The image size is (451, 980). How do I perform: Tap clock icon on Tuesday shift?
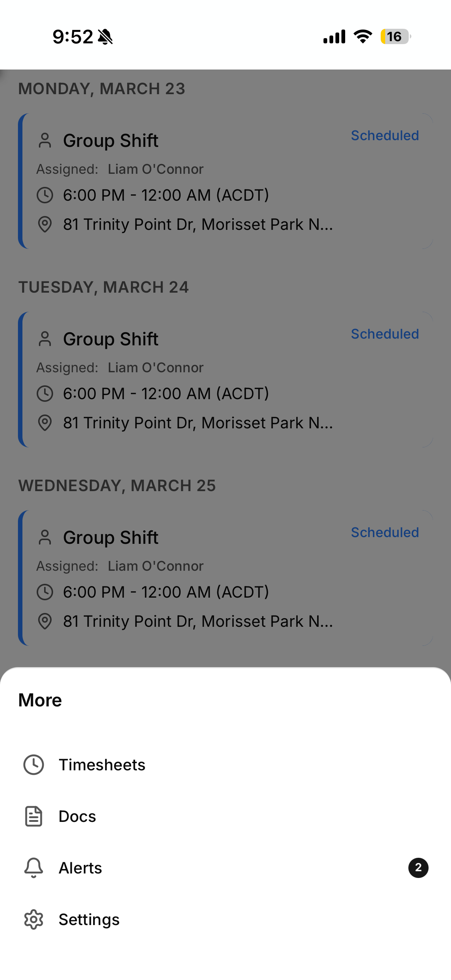click(x=45, y=393)
